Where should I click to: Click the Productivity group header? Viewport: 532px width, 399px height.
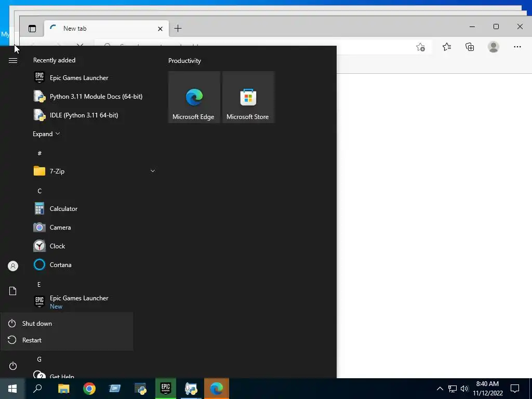pyautogui.click(x=184, y=61)
